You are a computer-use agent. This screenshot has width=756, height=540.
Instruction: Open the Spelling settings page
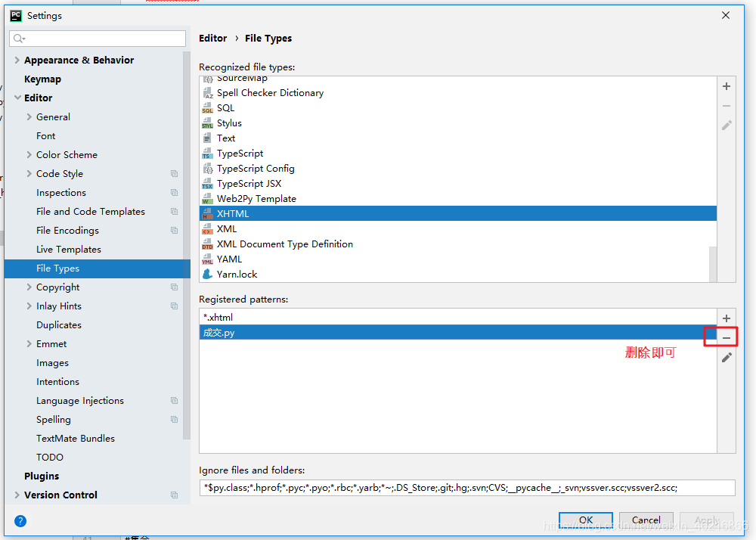(x=54, y=420)
